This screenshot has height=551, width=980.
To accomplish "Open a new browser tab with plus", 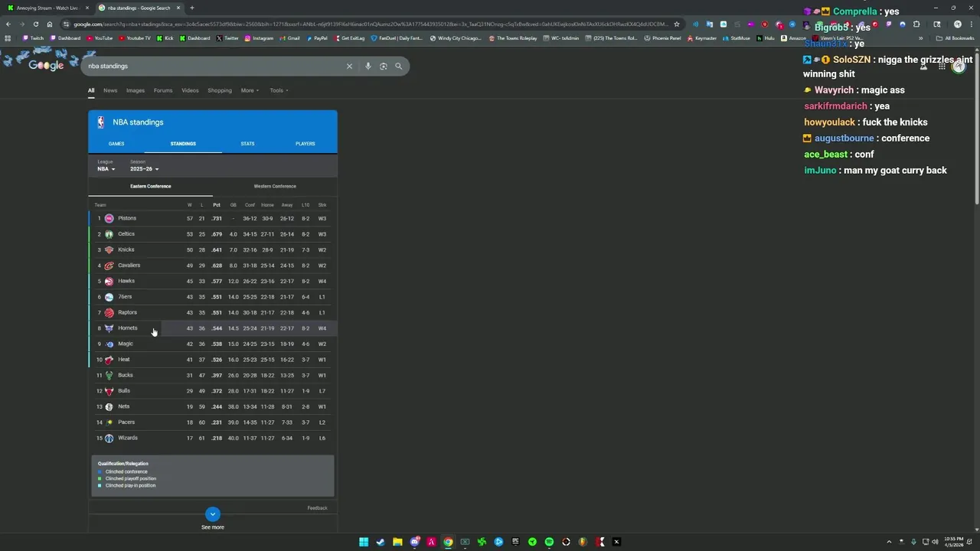I will (x=192, y=8).
